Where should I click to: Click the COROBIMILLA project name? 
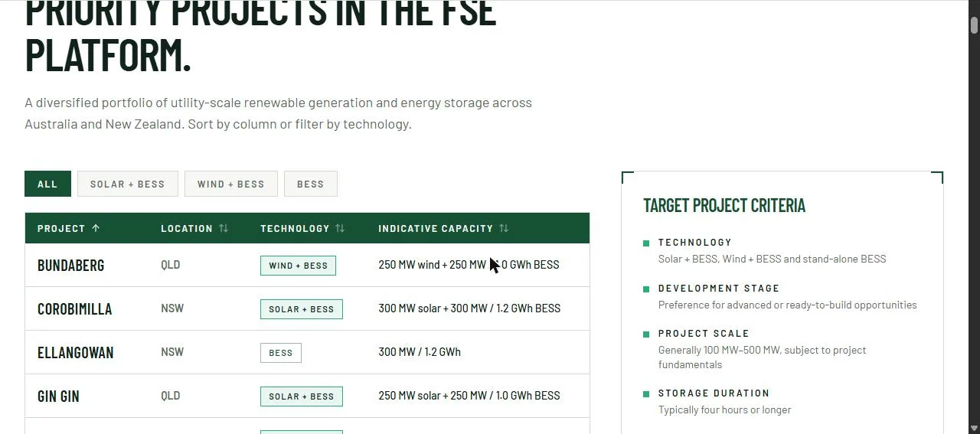74,309
